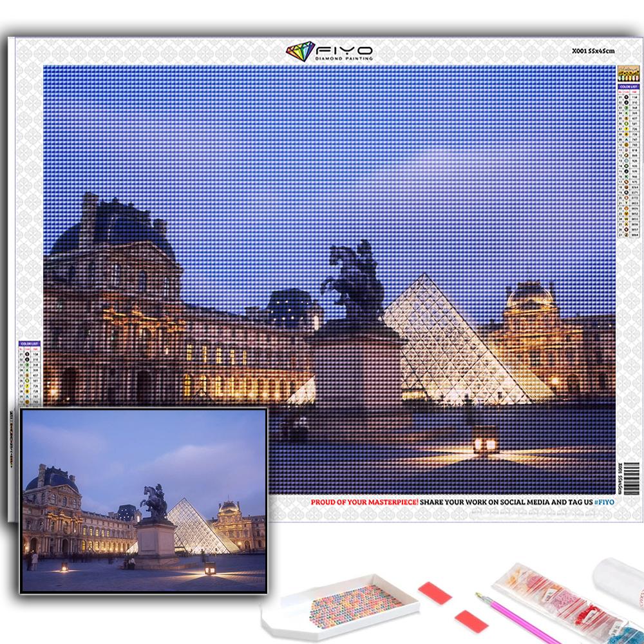The width and height of the screenshot is (644, 644).
Task: Click the lower red wax pad
Action: [471, 621]
